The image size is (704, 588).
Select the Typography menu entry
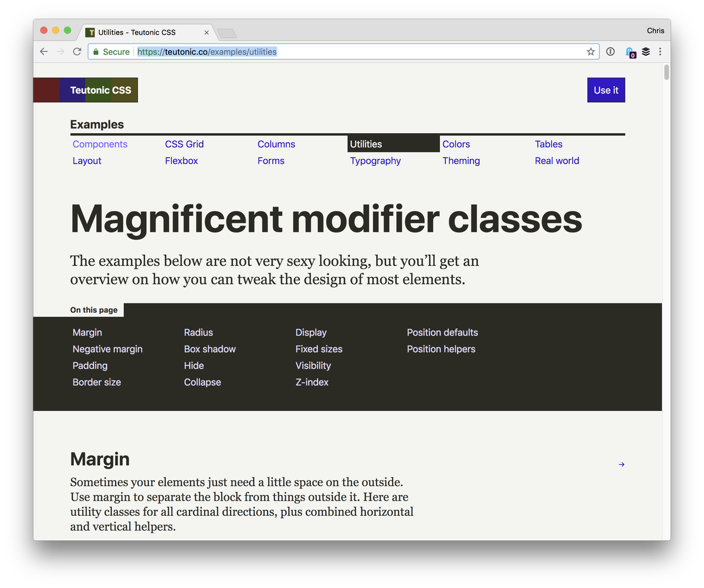(375, 160)
